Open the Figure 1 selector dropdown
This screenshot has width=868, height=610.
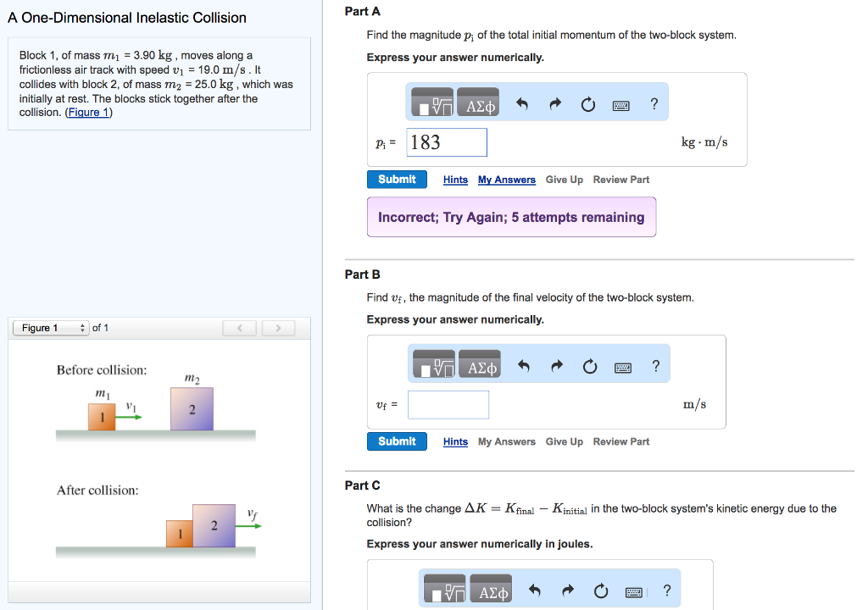(x=51, y=328)
